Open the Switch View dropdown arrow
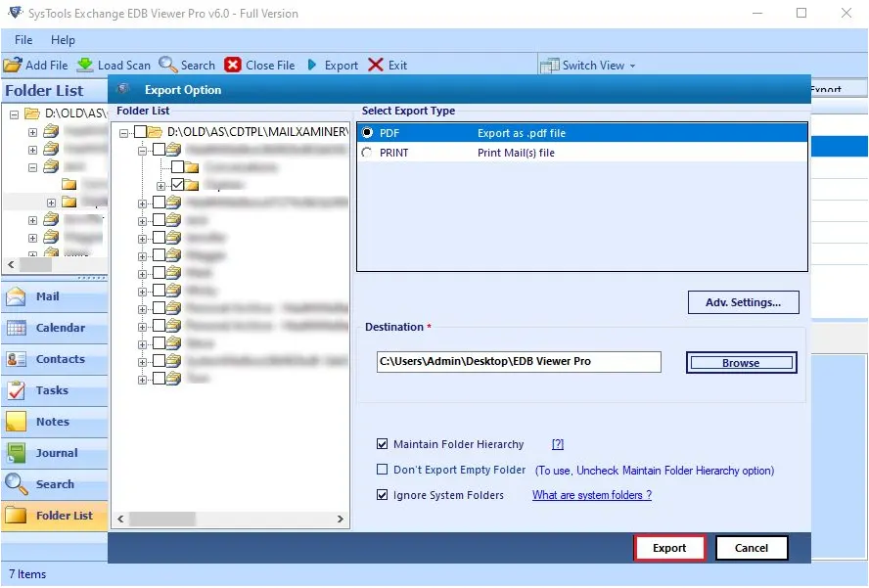Viewport: 869px width, 588px height. pos(632,66)
